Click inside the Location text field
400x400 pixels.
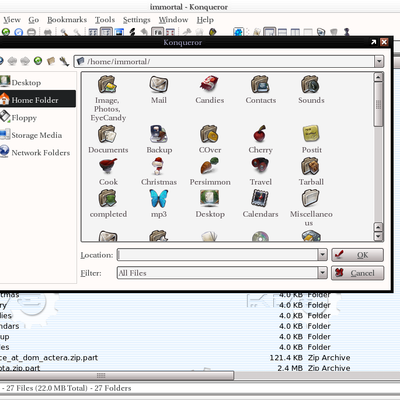[217, 255]
